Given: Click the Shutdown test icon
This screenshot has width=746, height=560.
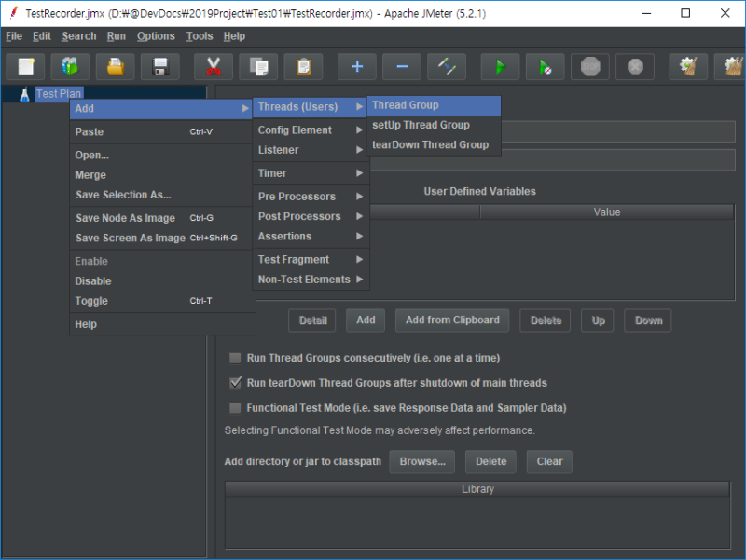Looking at the screenshot, I should (635, 66).
